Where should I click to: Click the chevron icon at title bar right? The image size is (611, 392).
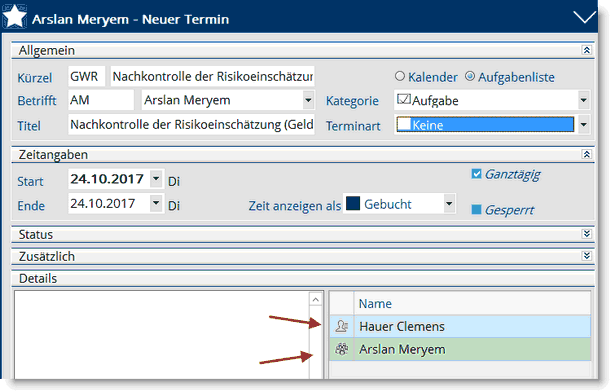(584, 17)
